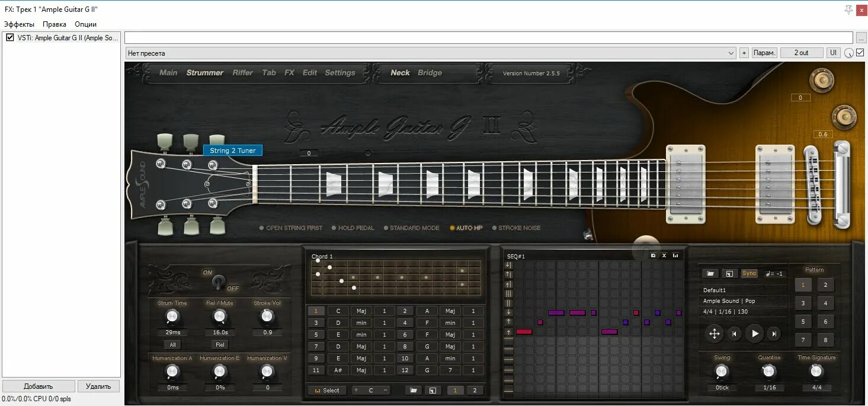Click the minus to transpose key down
The height and width of the screenshot is (406, 868).
pos(386,390)
